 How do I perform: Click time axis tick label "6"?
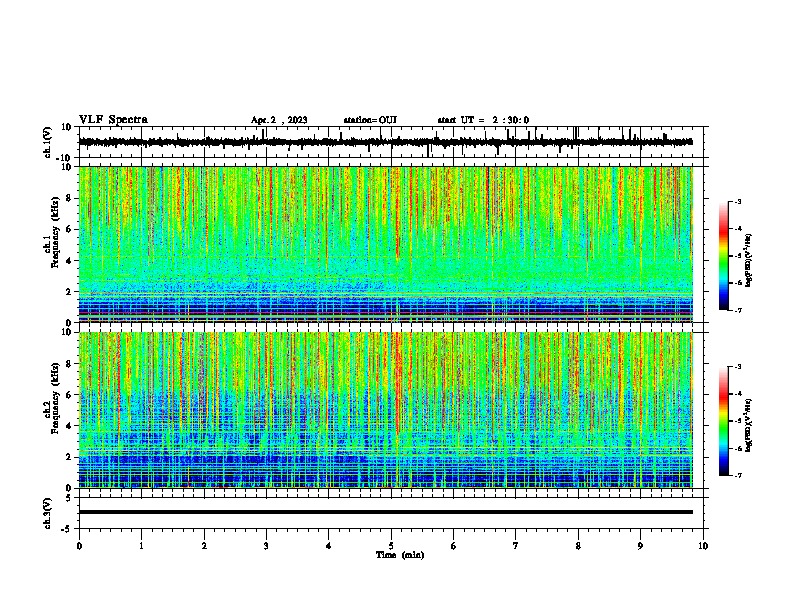point(454,546)
